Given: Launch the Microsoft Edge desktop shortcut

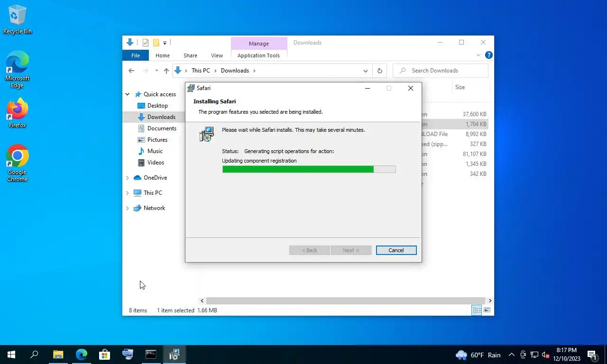Looking at the screenshot, I should coord(18,70).
